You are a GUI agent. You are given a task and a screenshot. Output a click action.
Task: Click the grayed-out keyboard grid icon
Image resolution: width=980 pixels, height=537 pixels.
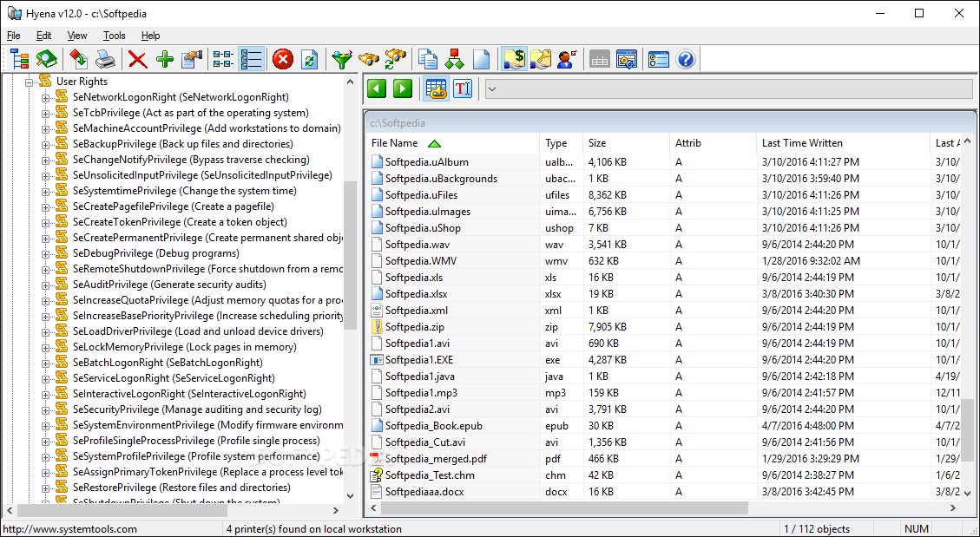coord(600,59)
